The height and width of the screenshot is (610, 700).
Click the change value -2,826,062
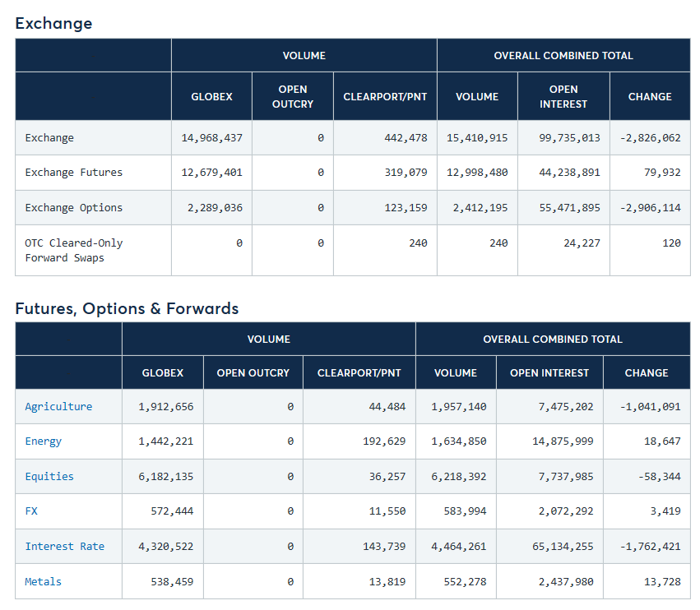(650, 138)
